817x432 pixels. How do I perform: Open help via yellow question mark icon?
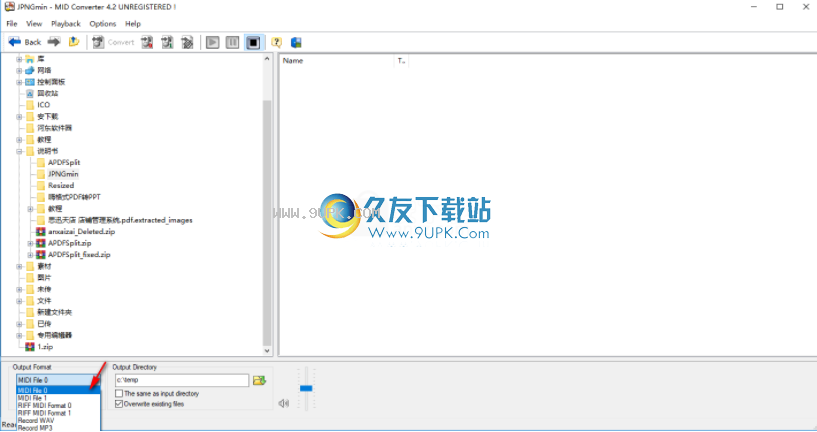277,42
